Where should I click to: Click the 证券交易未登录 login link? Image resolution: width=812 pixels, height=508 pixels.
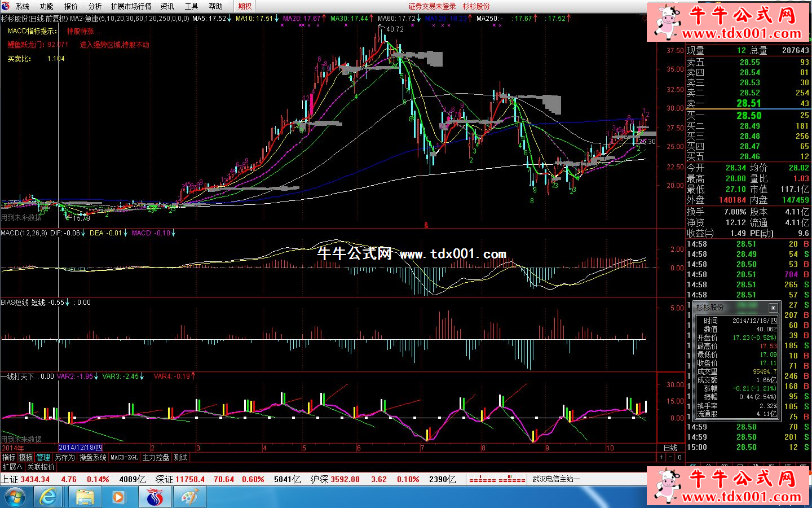[x=432, y=6]
